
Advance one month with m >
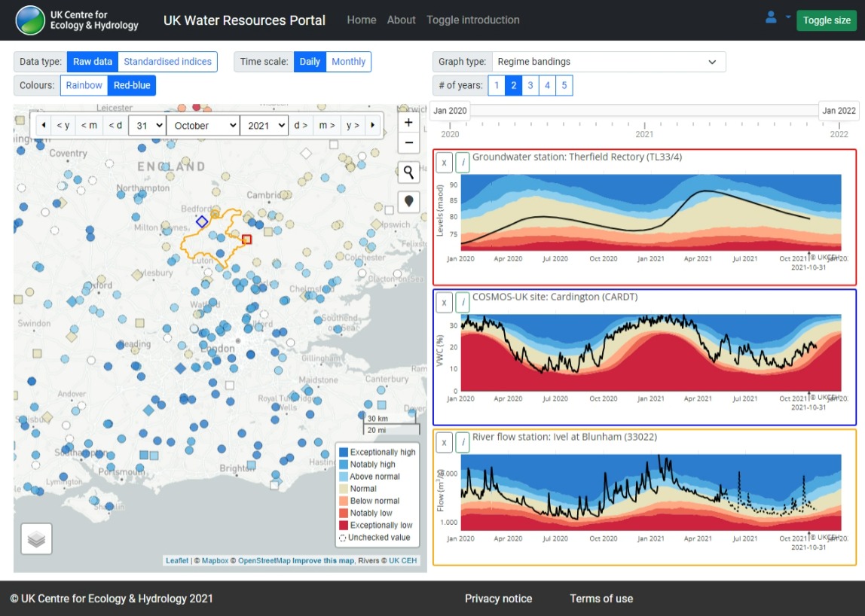coord(326,125)
